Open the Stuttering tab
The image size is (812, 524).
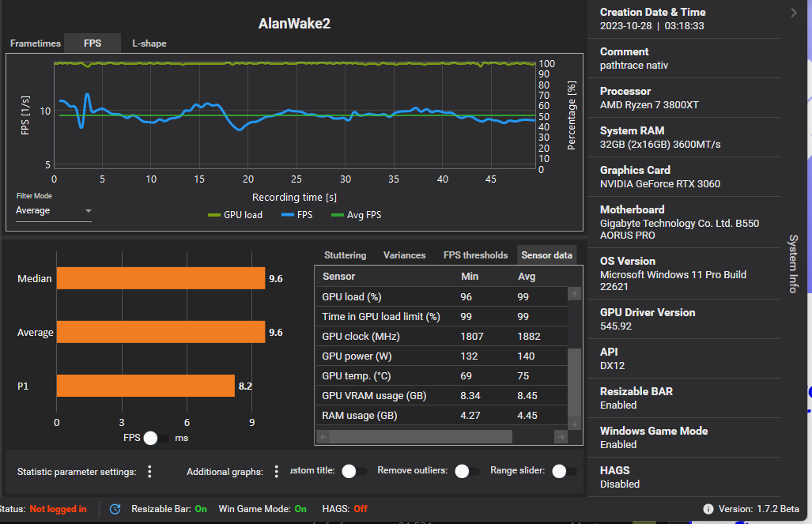tap(345, 255)
